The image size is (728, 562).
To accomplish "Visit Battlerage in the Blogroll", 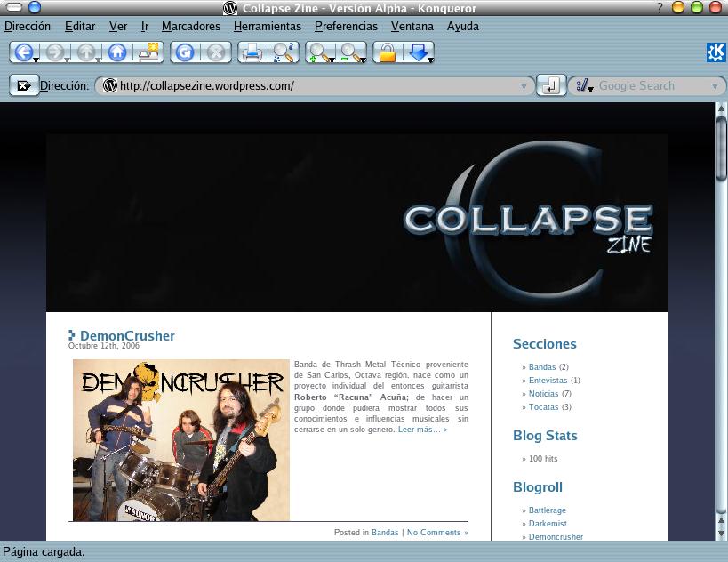I will pyautogui.click(x=548, y=510).
